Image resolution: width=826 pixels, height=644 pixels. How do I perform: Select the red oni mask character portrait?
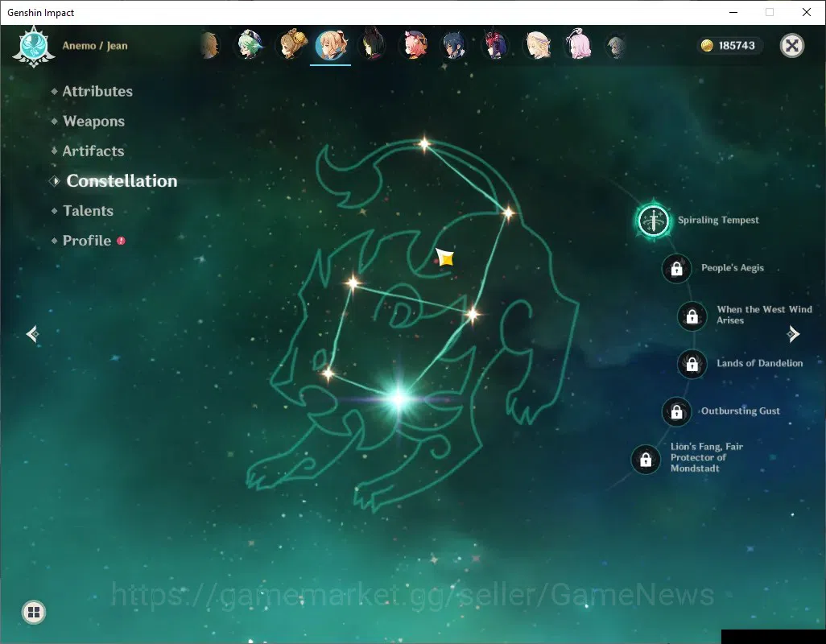(494, 45)
